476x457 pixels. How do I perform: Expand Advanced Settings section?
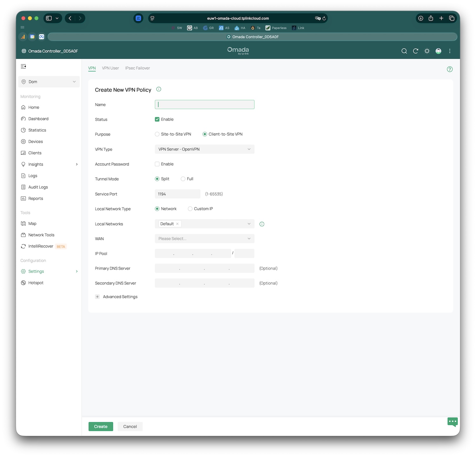(97, 297)
